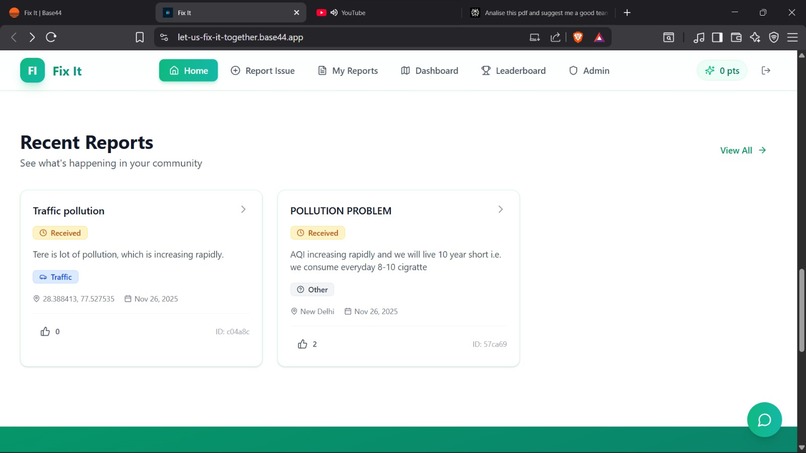Click the Brave Rewards triangle icon
Viewport: 806px width, 453px height.
pos(599,37)
